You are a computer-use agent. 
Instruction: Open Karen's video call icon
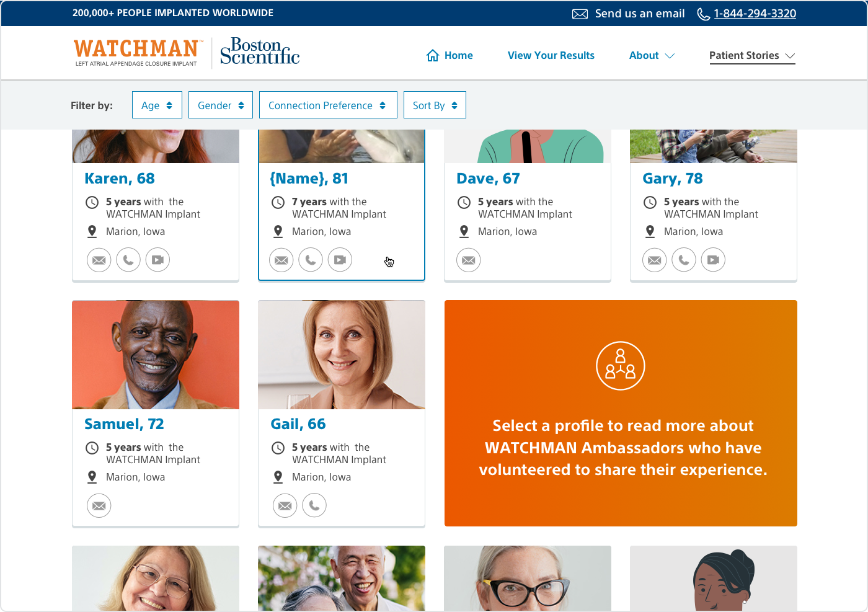(157, 260)
